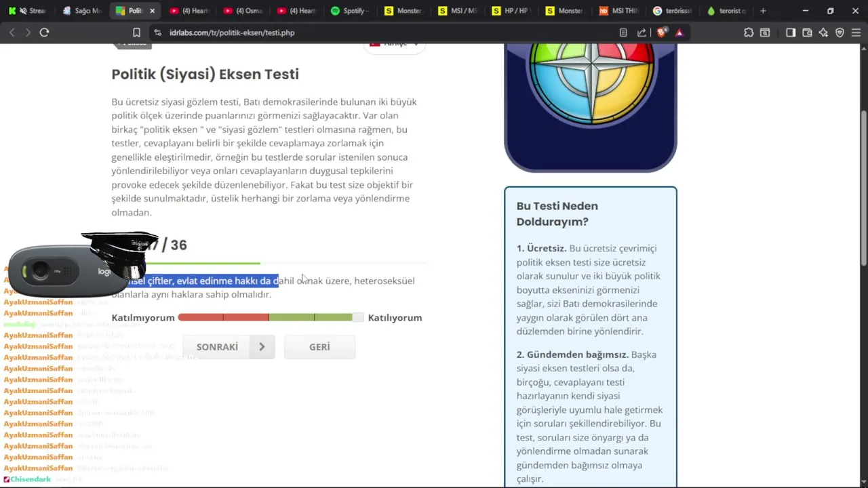Image resolution: width=868 pixels, height=488 pixels.
Task: Open the Türkçe language dropdown
Action: (x=395, y=45)
